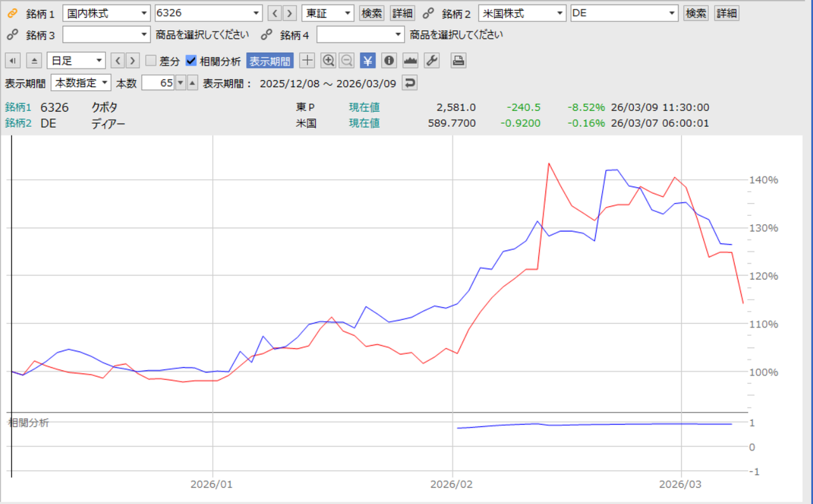Click the wrench settings icon
The image size is (813, 504).
pos(431,61)
